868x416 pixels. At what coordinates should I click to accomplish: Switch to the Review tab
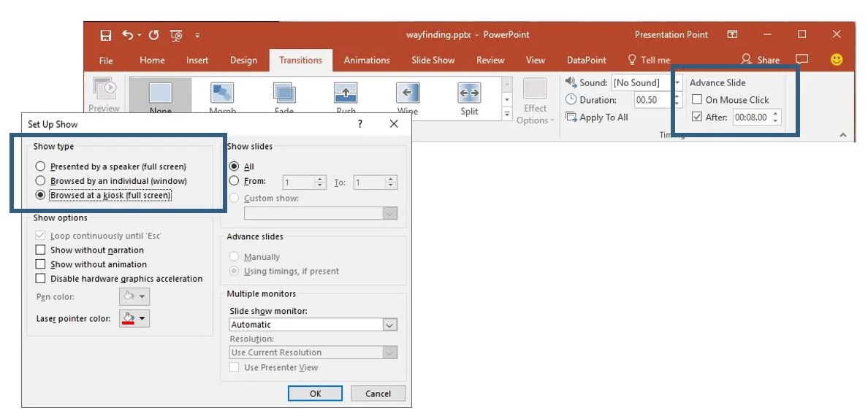pyautogui.click(x=490, y=61)
